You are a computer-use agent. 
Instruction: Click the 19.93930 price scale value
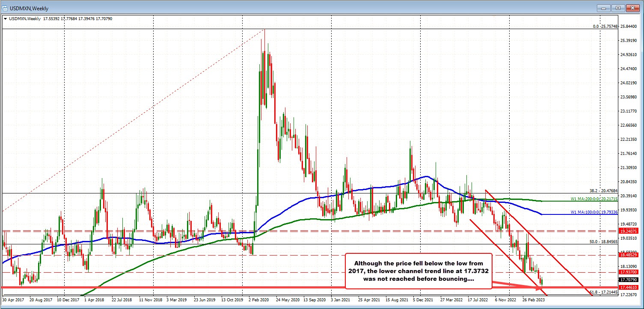click(629, 210)
